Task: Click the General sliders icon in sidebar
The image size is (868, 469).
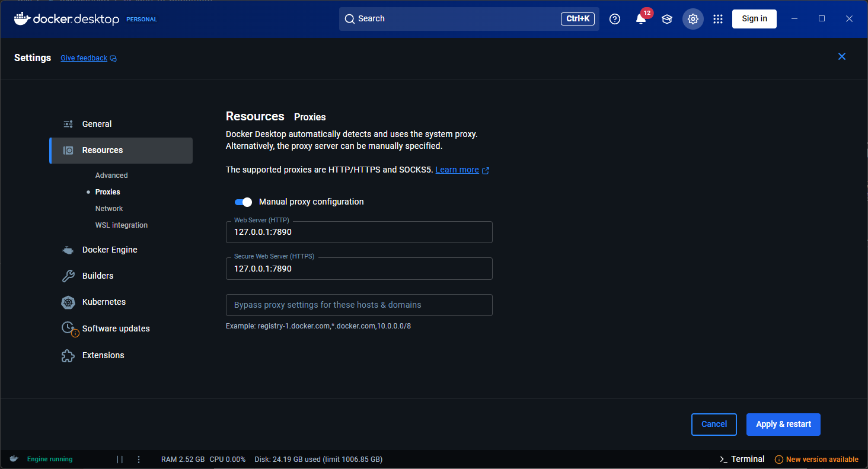Action: 68,124
